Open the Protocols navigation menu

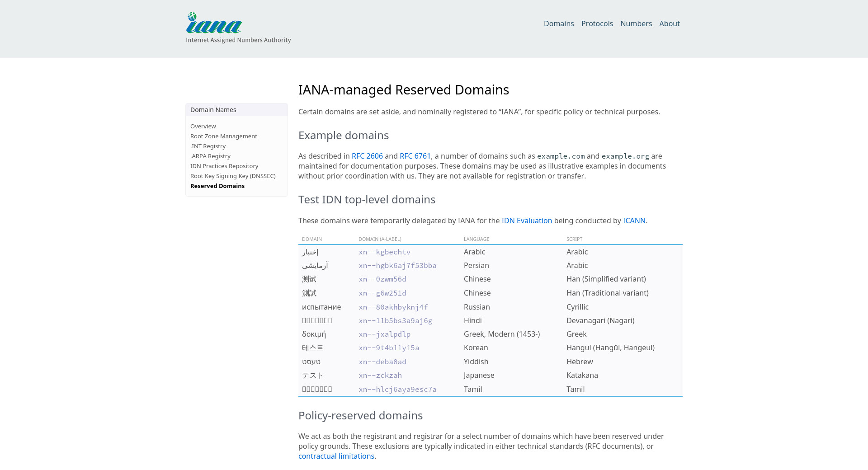tap(597, 23)
